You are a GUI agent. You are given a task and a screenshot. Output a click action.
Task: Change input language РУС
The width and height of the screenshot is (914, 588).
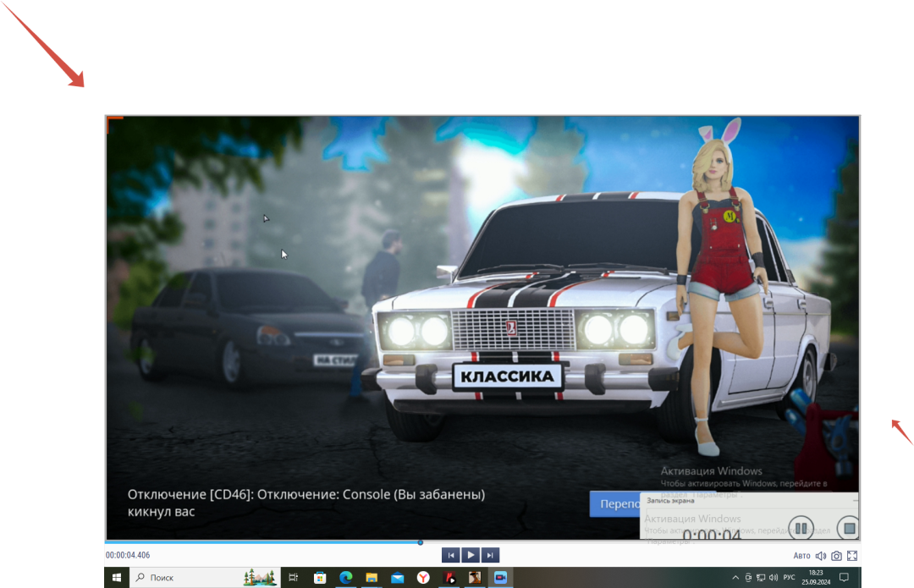(790, 578)
